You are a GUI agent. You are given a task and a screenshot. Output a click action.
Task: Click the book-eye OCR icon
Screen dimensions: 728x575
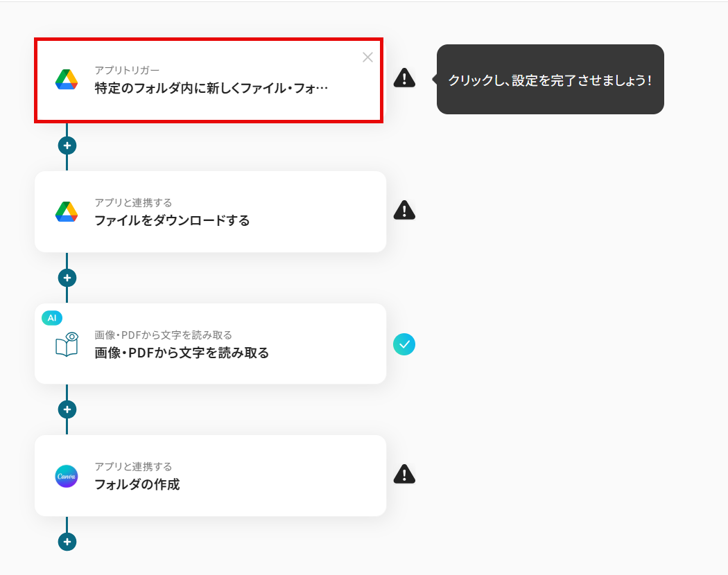(67, 344)
